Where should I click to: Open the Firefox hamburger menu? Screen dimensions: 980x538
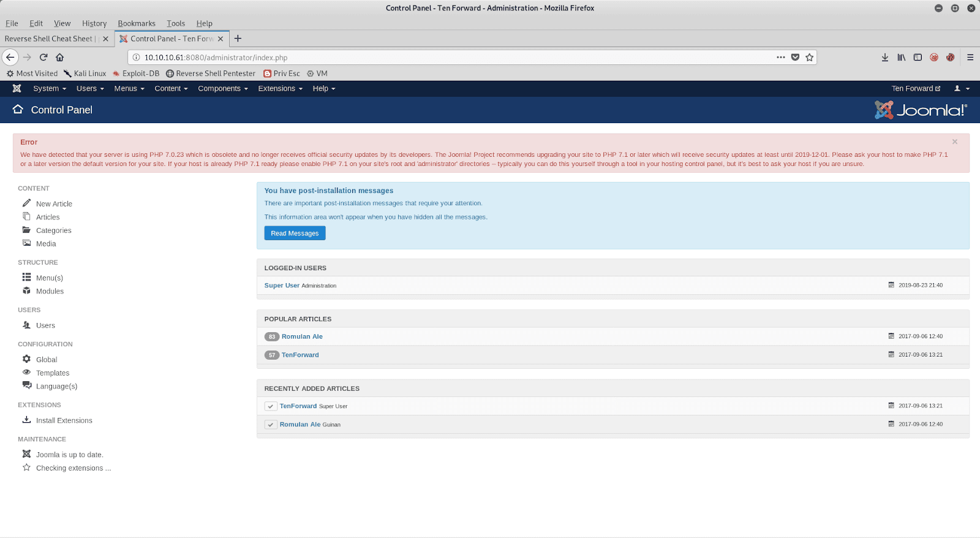click(970, 57)
